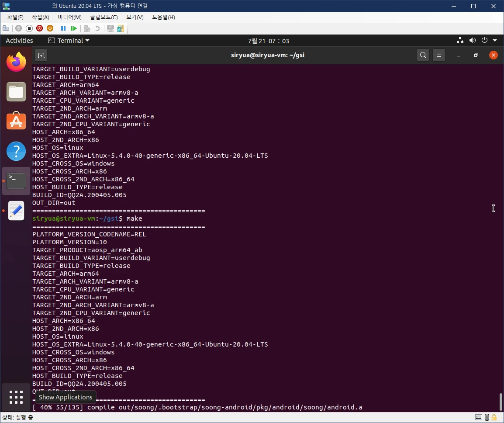This screenshot has height=423, width=504.
Task: Click the Revert undo-arrow icon
Action: (97, 28)
